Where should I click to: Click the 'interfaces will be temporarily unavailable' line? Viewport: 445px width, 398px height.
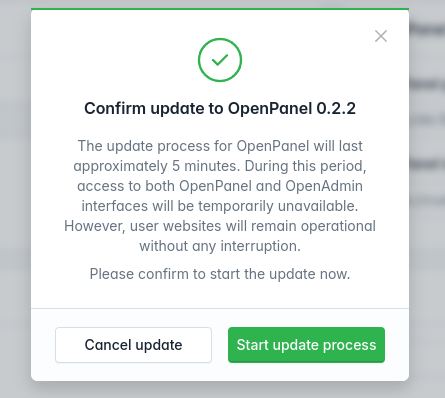[x=220, y=206]
